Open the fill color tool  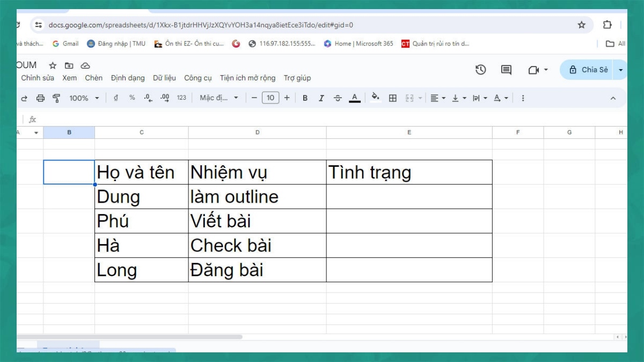point(375,98)
